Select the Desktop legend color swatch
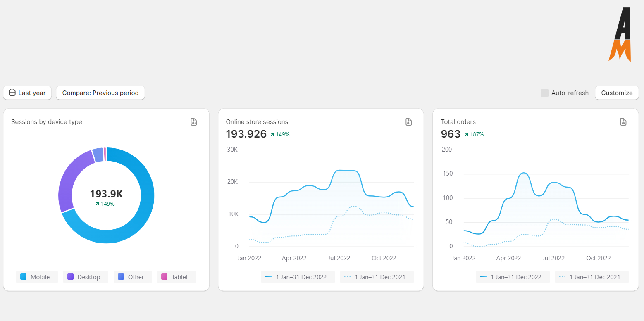 pyautogui.click(x=70, y=277)
